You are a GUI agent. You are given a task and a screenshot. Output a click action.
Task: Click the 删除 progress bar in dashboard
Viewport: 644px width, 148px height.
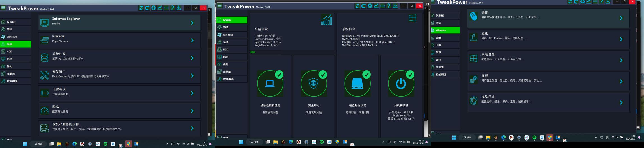tap(265, 52)
